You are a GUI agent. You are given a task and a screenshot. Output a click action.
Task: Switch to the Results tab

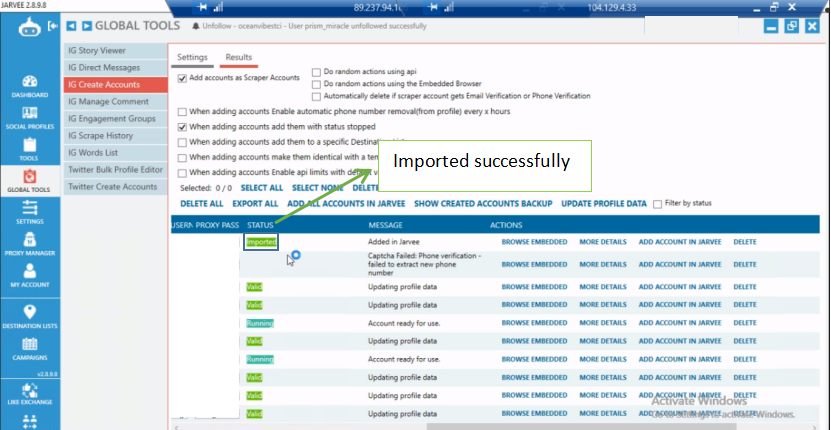238,57
